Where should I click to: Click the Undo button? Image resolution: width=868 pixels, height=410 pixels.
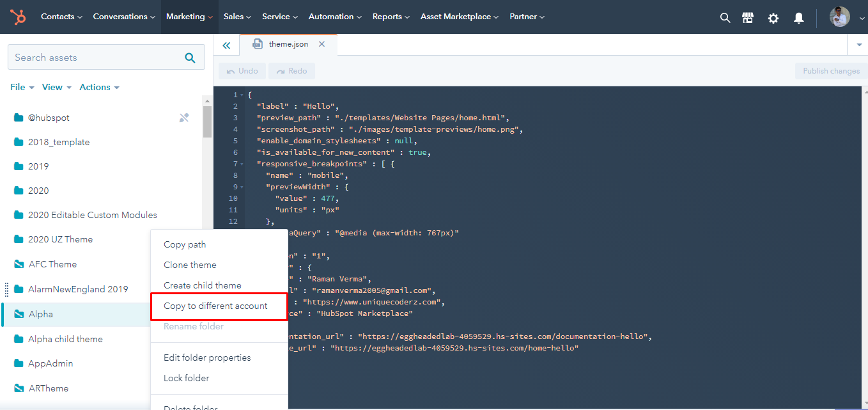click(x=242, y=71)
